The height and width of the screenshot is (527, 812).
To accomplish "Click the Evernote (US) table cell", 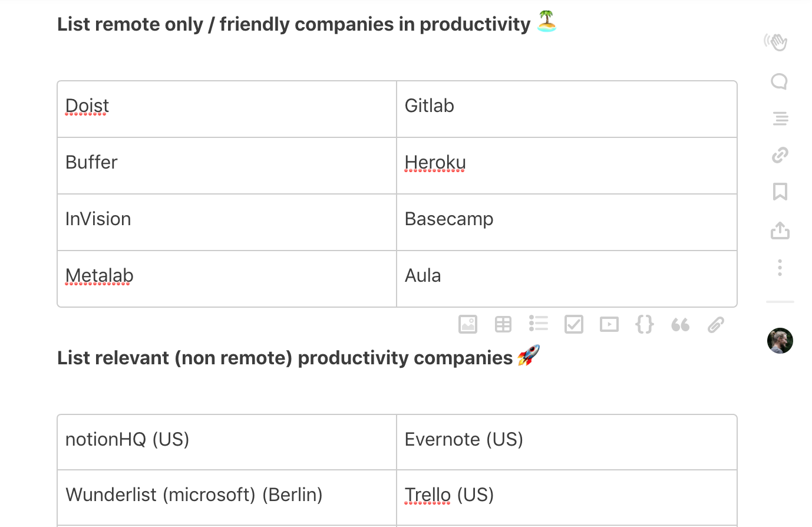I will pos(567,442).
